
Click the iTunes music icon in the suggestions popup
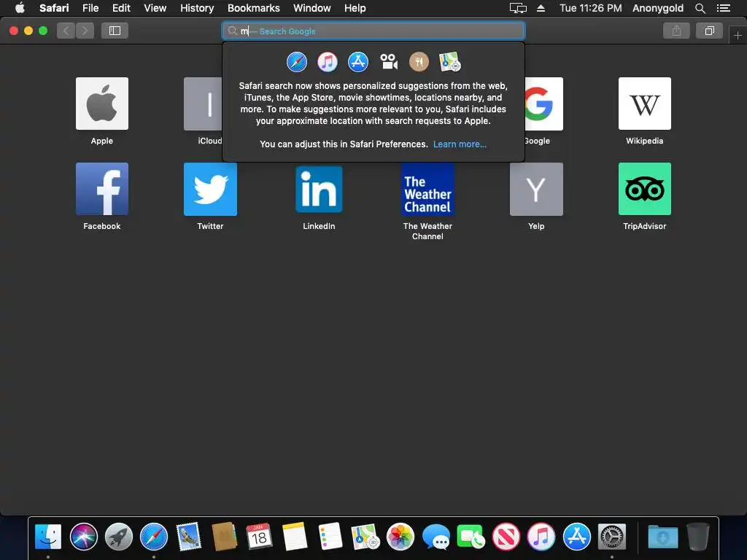point(328,62)
